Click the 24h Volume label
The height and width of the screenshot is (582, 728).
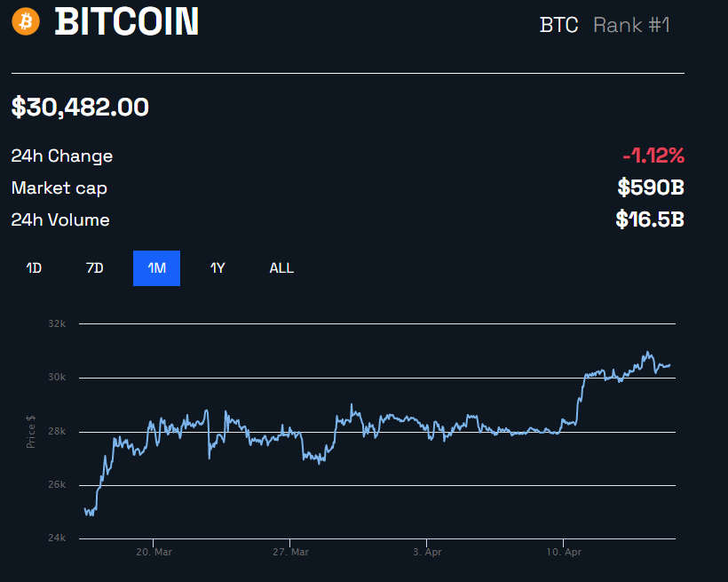click(59, 219)
